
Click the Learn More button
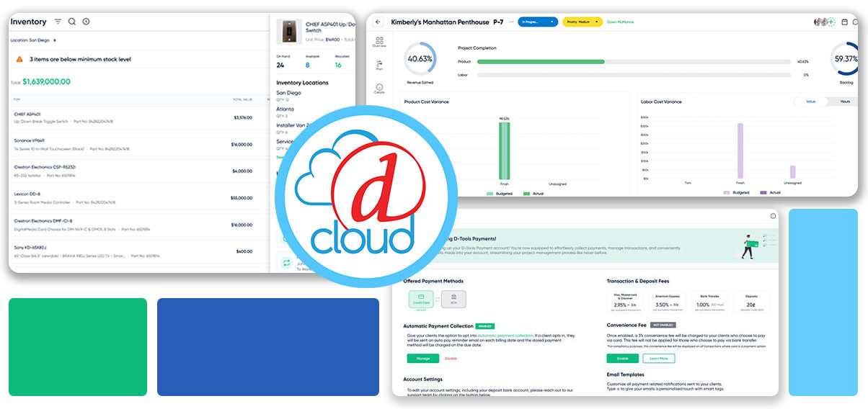[659, 358]
